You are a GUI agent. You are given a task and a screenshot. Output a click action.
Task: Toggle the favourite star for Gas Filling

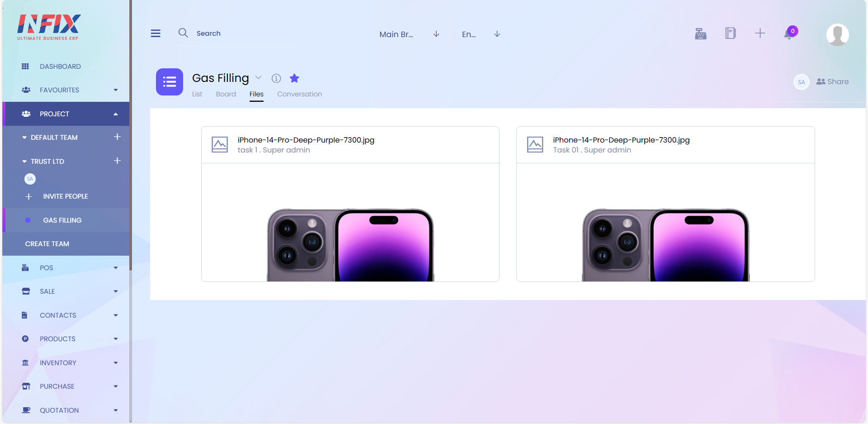(294, 78)
